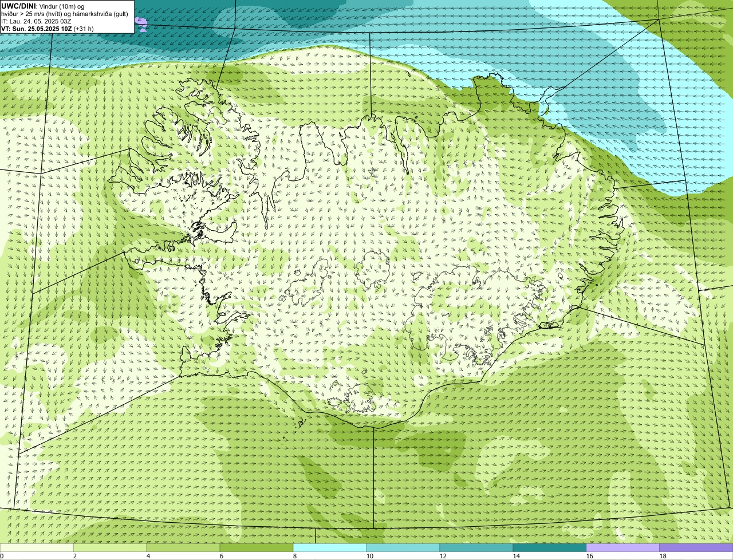
Task: Click the legend scale label "10"
Action: pos(370,556)
